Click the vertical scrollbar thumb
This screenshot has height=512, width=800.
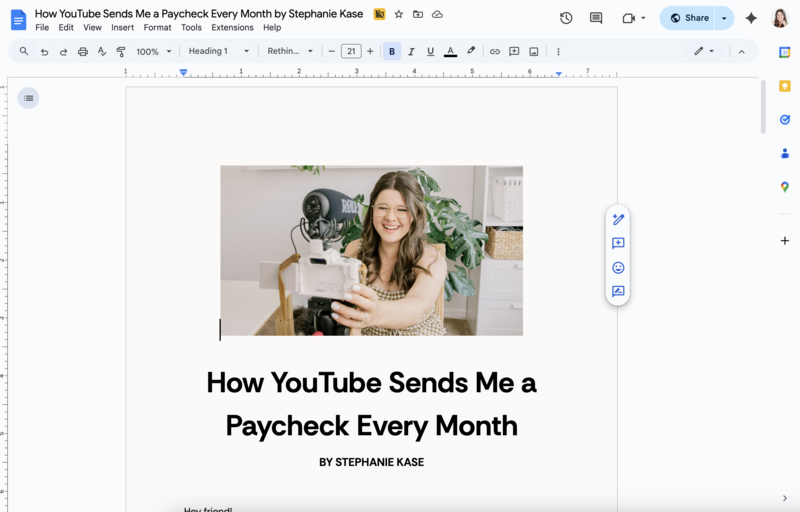[763, 107]
